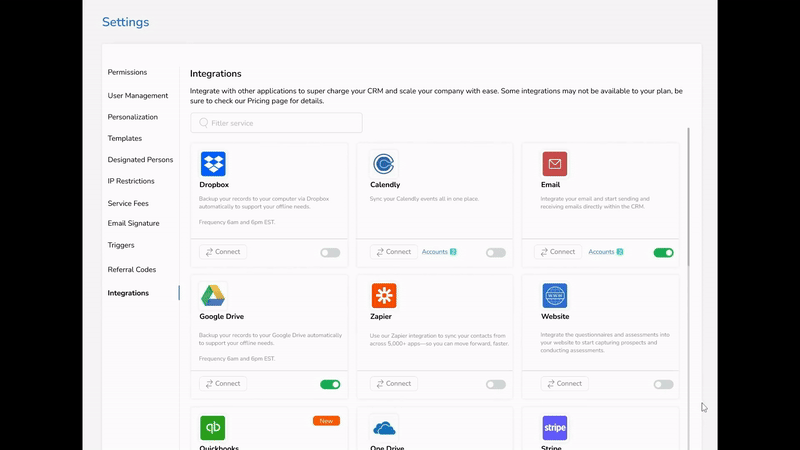The width and height of the screenshot is (800, 450).
Task: Disable the Email integration toggle
Action: pos(664,253)
